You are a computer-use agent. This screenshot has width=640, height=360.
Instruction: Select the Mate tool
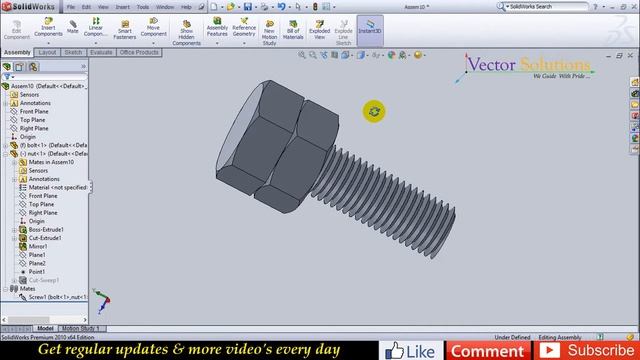tap(73, 27)
